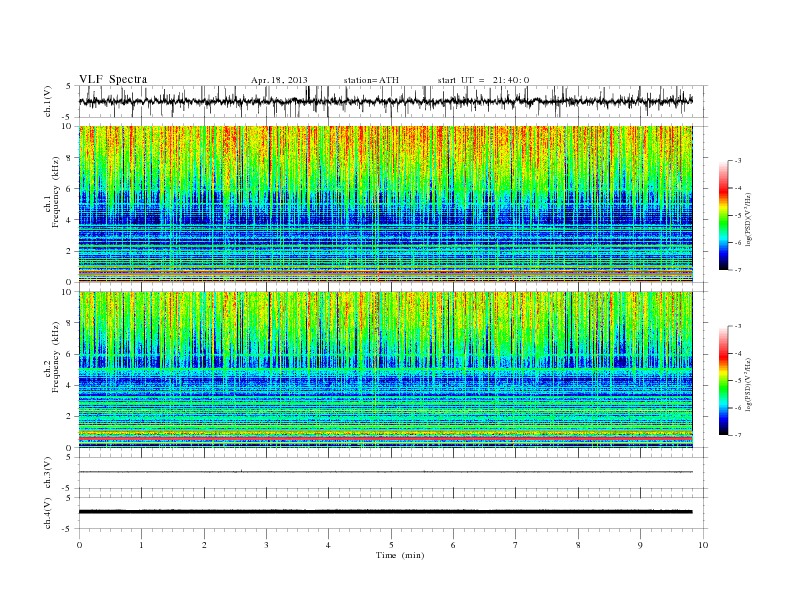The width and height of the screenshot is (792, 612).
Task: Click the ch.4 thick waveform trace
Action: point(385,512)
